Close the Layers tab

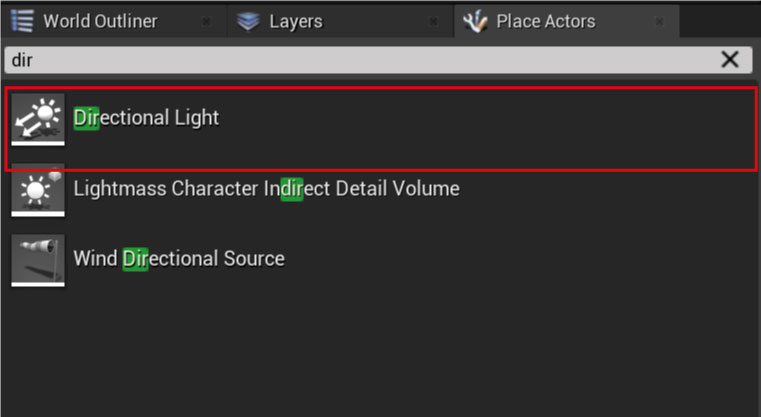point(433,22)
